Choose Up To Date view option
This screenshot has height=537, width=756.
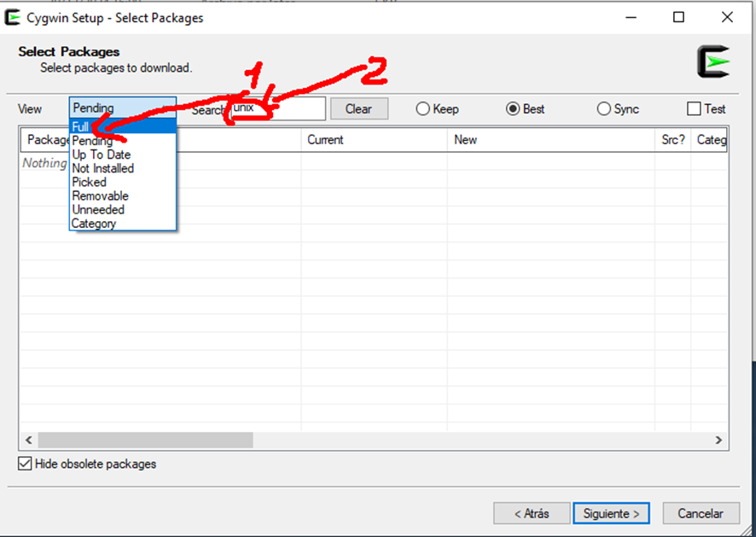pos(102,155)
